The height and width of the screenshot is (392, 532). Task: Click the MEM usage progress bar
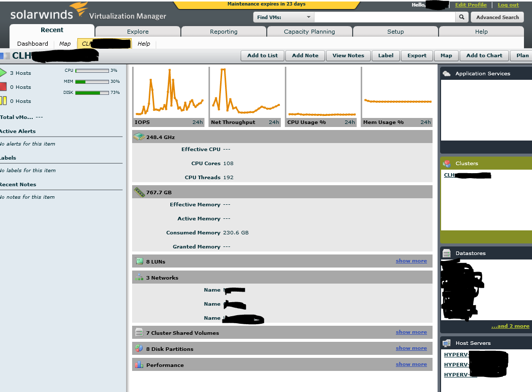coord(92,81)
